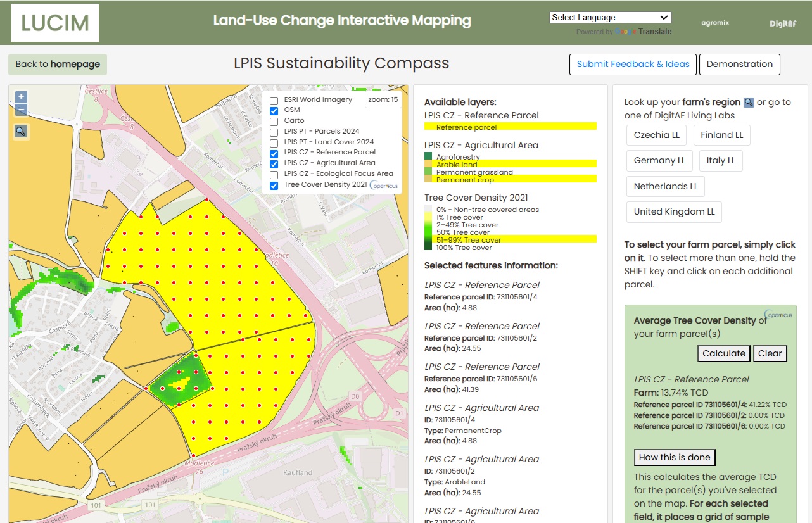Click the Back to homepage button
The image size is (812, 523).
pyautogui.click(x=58, y=64)
